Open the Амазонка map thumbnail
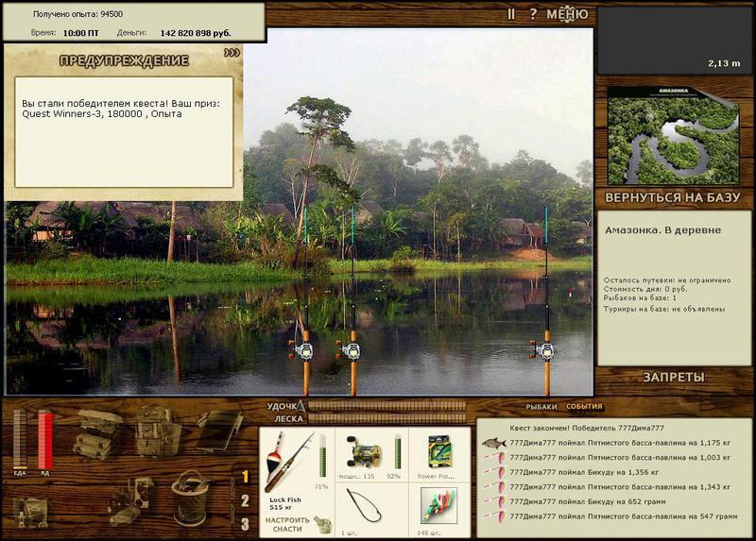Screen dimensions: 756x541 point(673,135)
